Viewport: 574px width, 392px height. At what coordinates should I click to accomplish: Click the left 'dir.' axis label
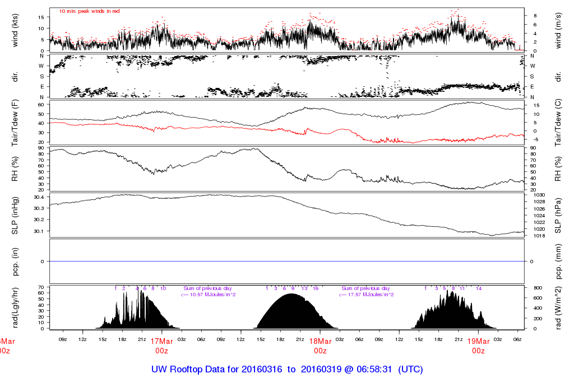pyautogui.click(x=15, y=77)
